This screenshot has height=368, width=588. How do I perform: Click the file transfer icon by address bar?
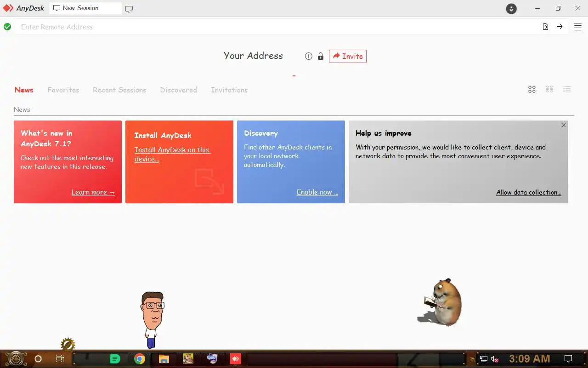click(545, 27)
